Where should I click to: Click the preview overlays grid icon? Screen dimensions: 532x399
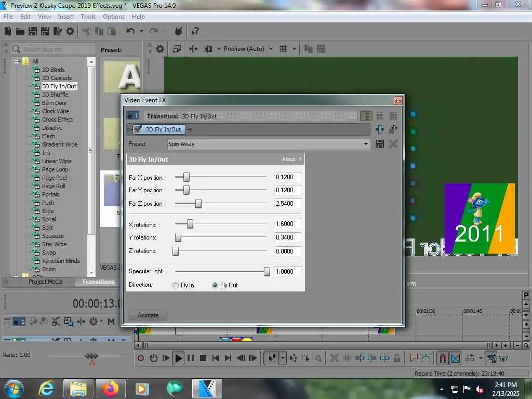coord(283,49)
